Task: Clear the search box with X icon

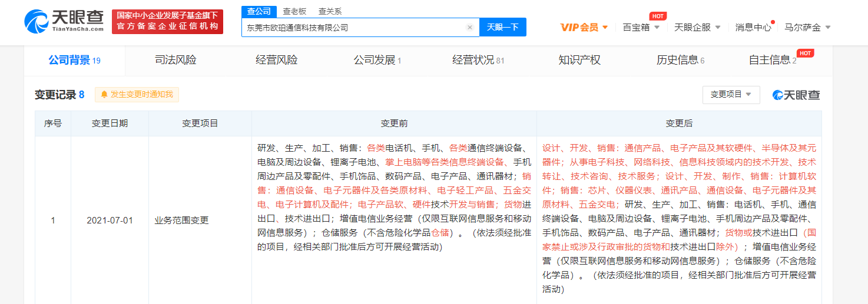Action: click(x=469, y=28)
